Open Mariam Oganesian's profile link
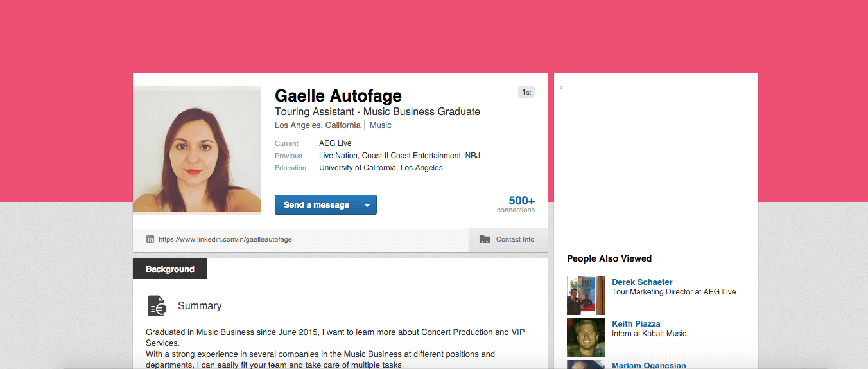This screenshot has height=369, width=868. [x=649, y=365]
